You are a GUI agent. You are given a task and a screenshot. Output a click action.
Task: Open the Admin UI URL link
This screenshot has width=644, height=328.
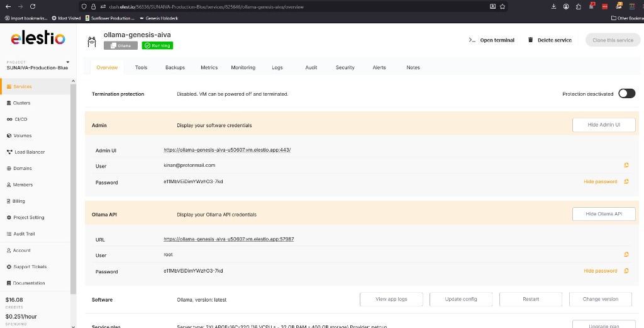(x=227, y=150)
